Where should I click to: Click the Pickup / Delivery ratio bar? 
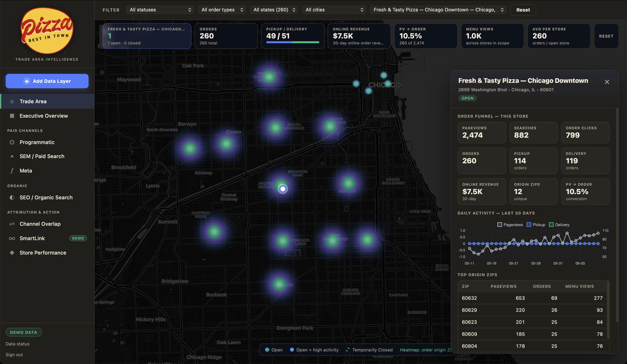click(293, 43)
